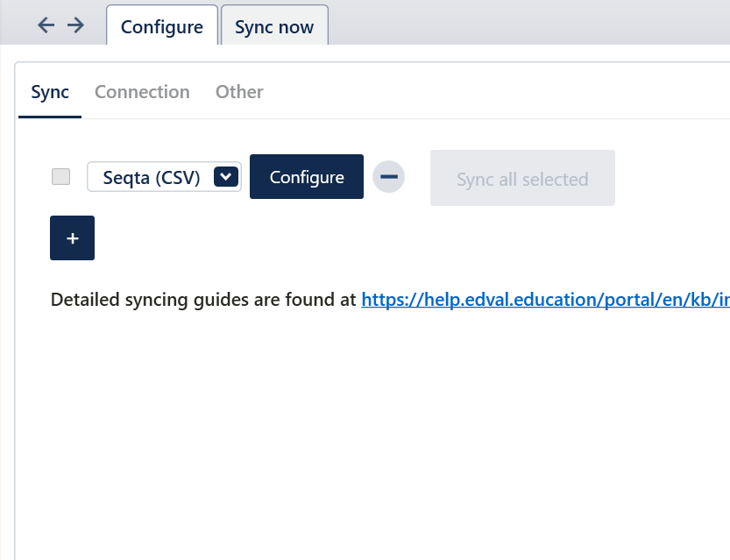Click the blank tab strip right of Sync now

[x=526, y=25]
